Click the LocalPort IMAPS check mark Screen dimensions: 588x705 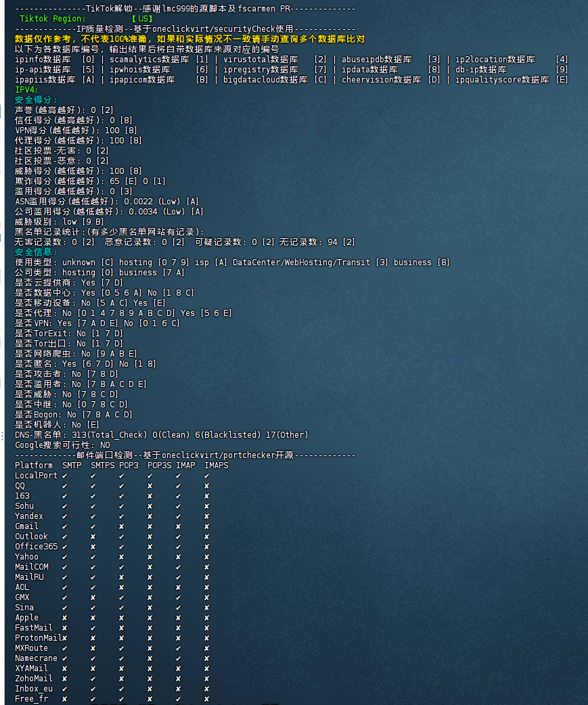point(206,476)
